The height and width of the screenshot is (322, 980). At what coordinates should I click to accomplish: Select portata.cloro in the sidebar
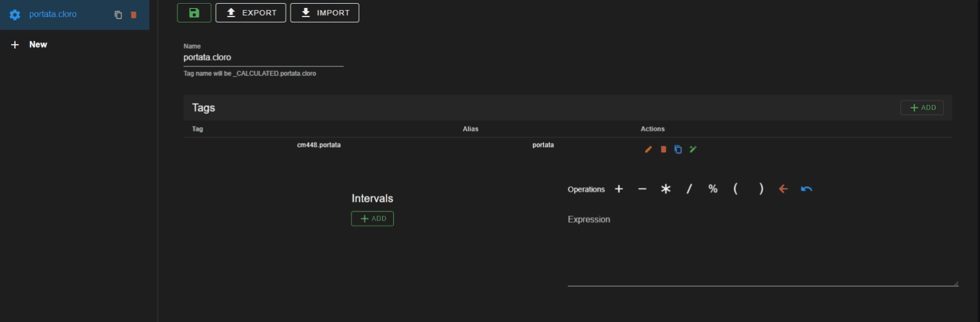(53, 14)
